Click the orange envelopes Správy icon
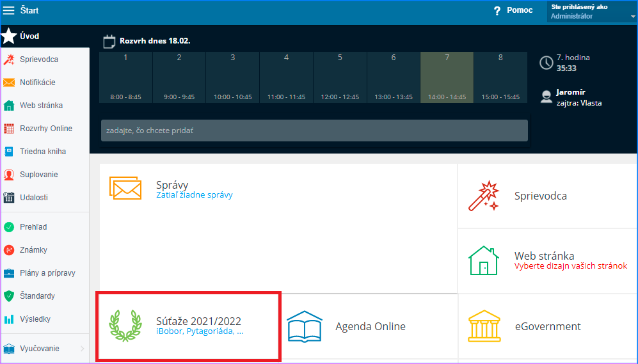This screenshot has width=638, height=364. [x=125, y=188]
